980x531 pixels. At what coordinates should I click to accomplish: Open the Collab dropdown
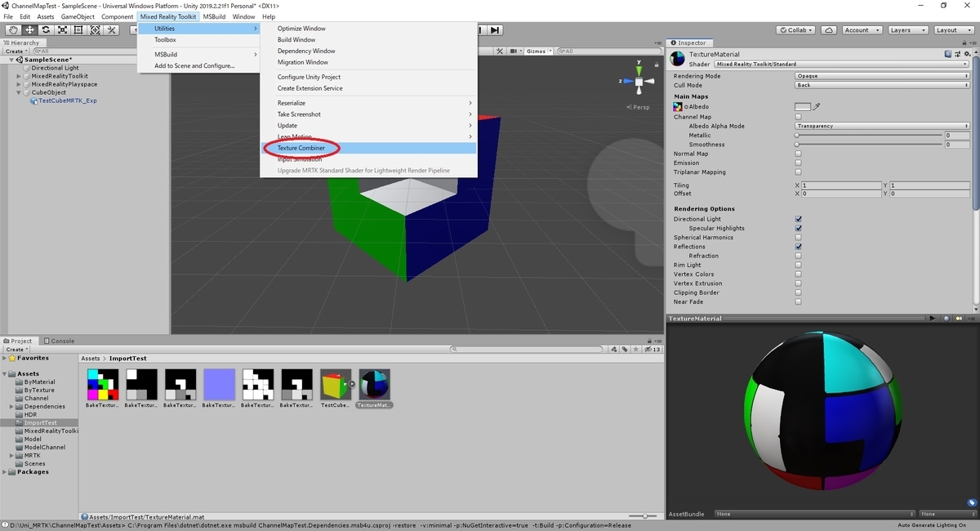click(x=797, y=30)
